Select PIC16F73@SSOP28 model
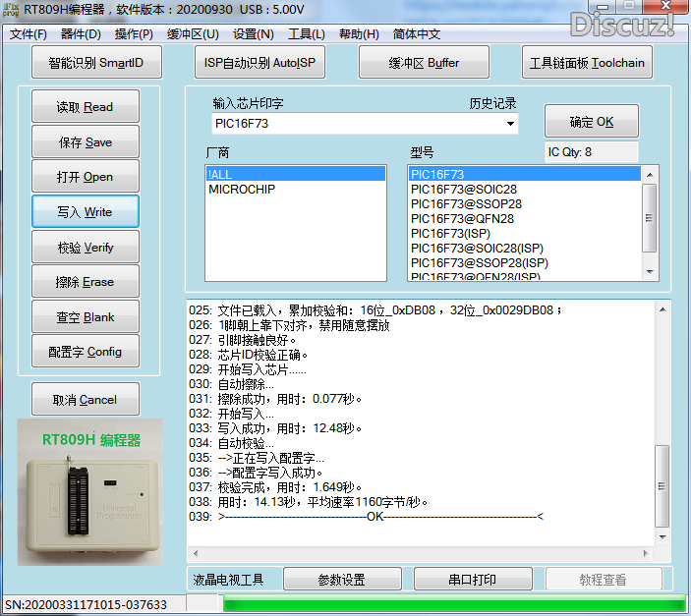The height and width of the screenshot is (616, 691). click(524, 204)
